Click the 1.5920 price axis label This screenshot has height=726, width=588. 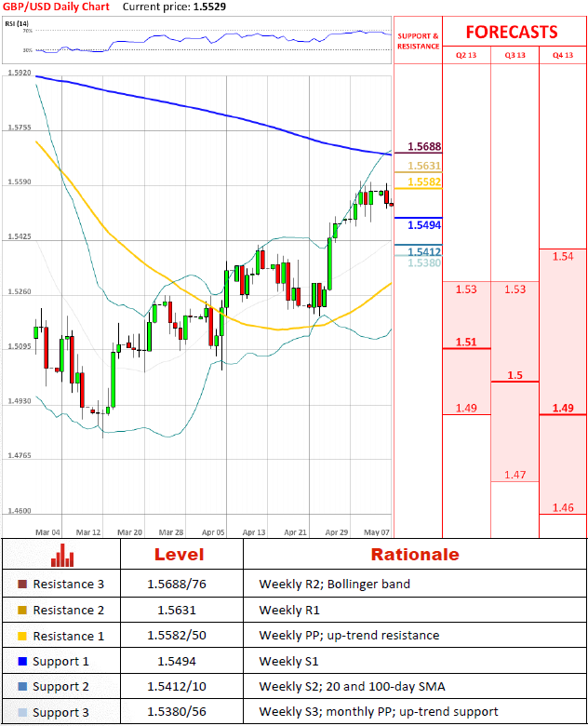pos(20,73)
